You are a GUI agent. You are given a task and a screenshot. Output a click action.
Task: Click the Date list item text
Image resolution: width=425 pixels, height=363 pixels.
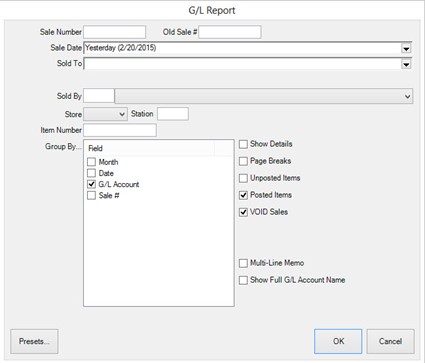[106, 173]
